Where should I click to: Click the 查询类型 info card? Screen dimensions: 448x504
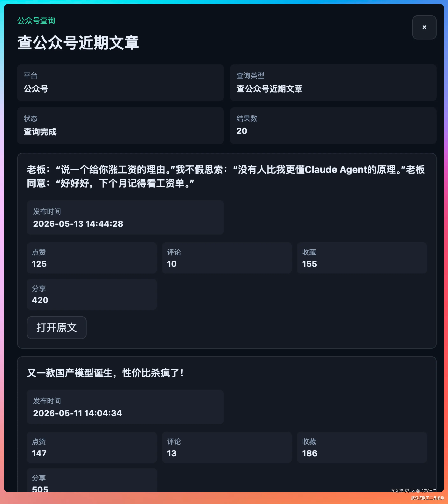pos(333,83)
